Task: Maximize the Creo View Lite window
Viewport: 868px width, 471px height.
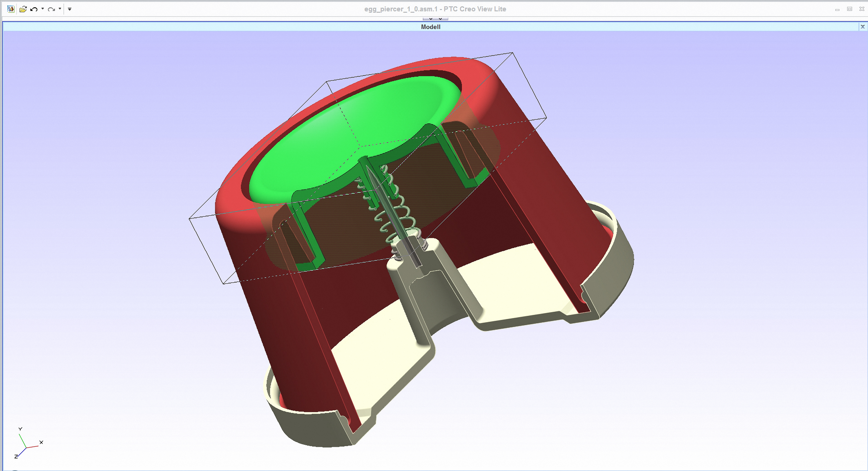Action: (x=849, y=9)
